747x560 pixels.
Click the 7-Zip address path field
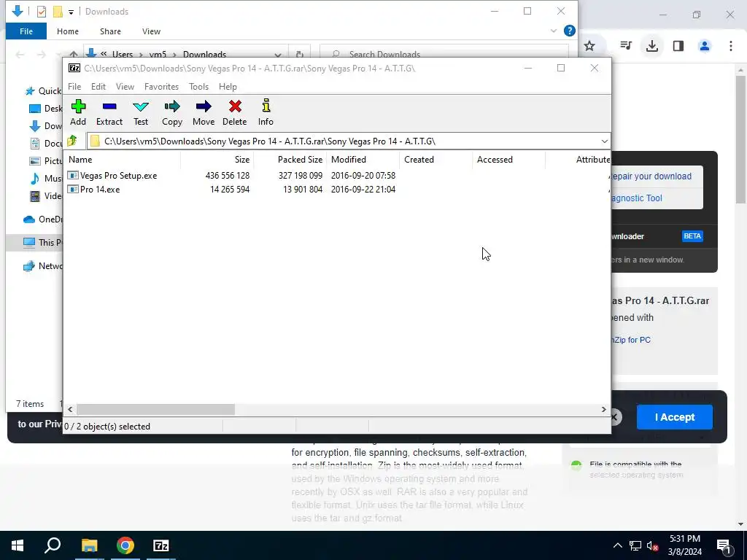[x=343, y=141]
